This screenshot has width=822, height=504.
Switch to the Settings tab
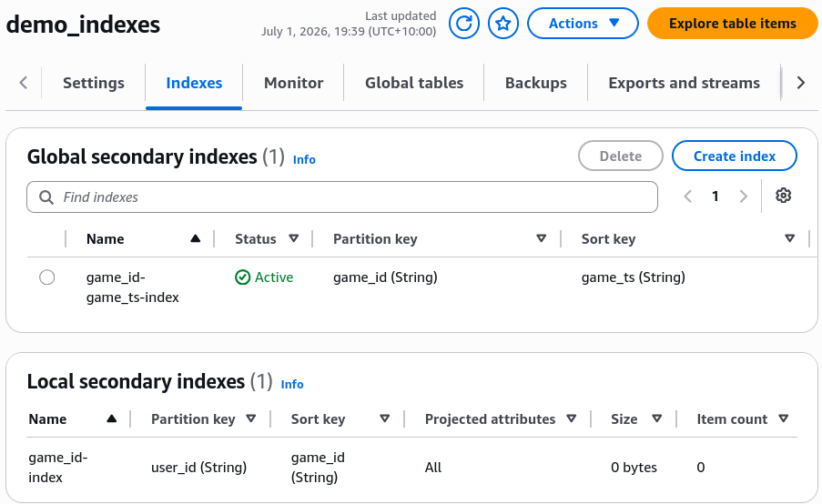[94, 83]
